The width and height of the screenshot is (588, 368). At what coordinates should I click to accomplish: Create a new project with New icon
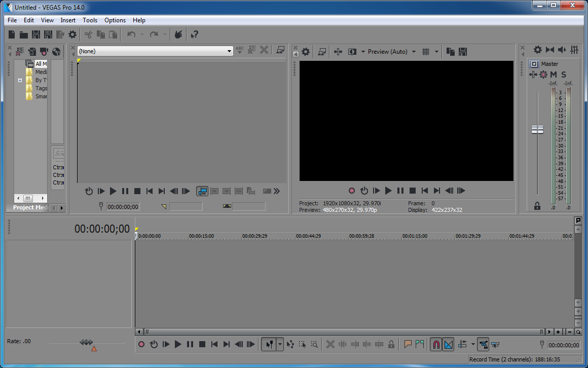pyautogui.click(x=12, y=34)
